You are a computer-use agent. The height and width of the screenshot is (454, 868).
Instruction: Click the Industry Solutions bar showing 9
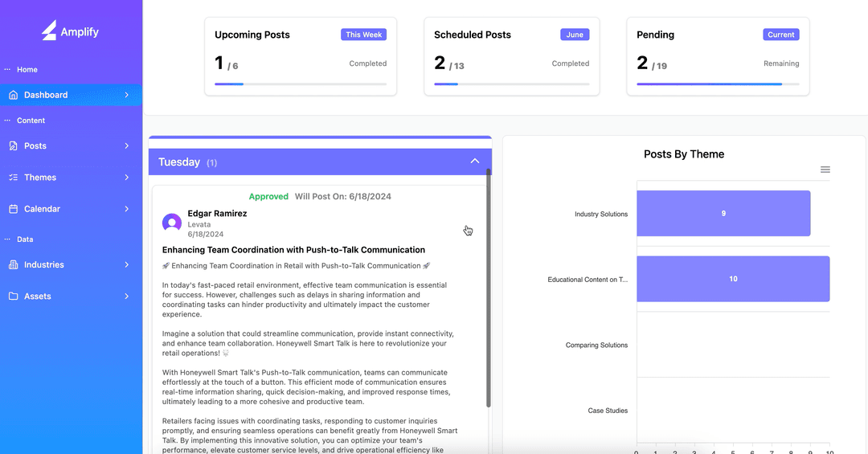click(723, 214)
